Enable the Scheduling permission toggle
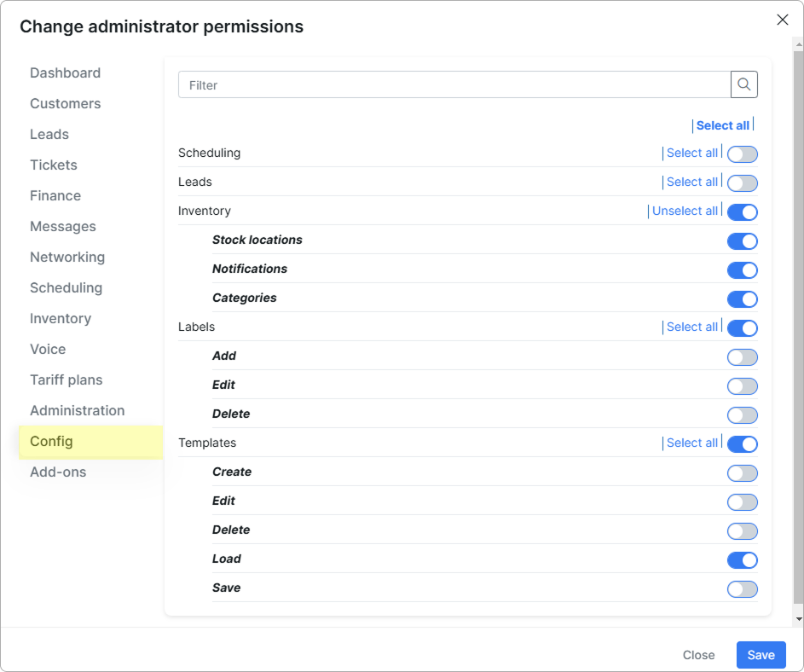Image resolution: width=804 pixels, height=672 pixels. (x=742, y=154)
